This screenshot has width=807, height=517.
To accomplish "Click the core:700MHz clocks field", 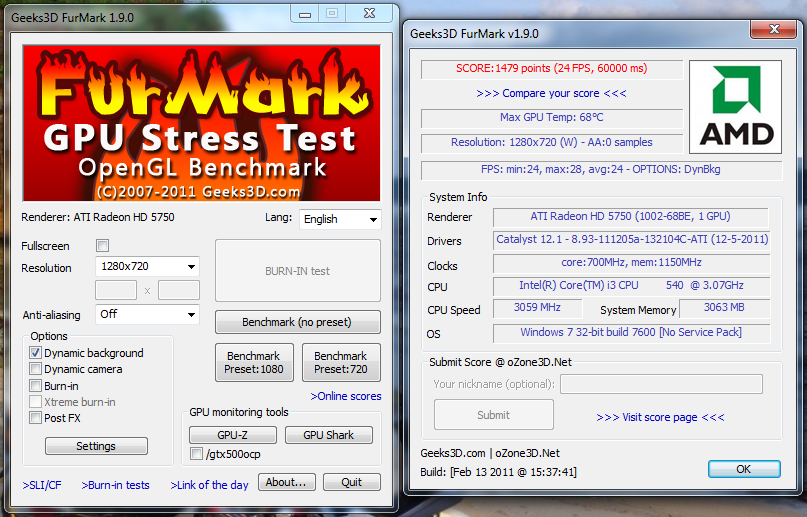I will coord(631,263).
